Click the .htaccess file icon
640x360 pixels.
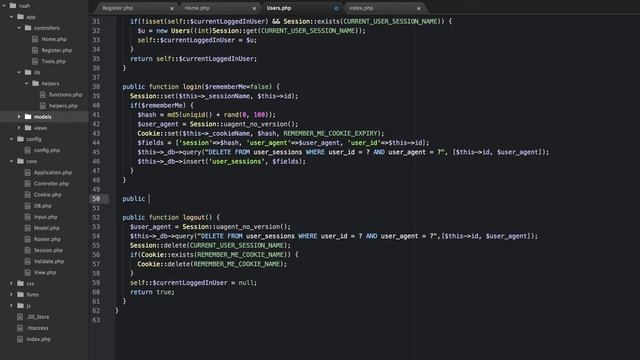(x=20, y=328)
